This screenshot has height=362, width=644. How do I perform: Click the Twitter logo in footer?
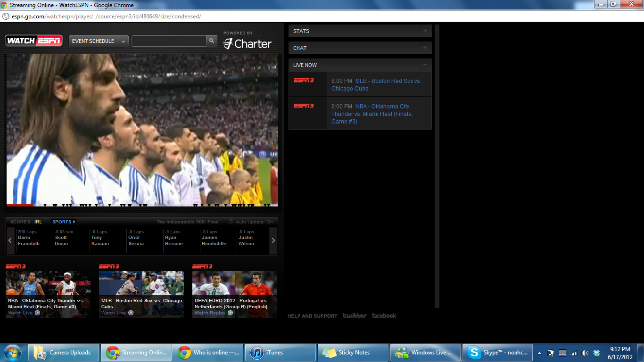pos(355,316)
